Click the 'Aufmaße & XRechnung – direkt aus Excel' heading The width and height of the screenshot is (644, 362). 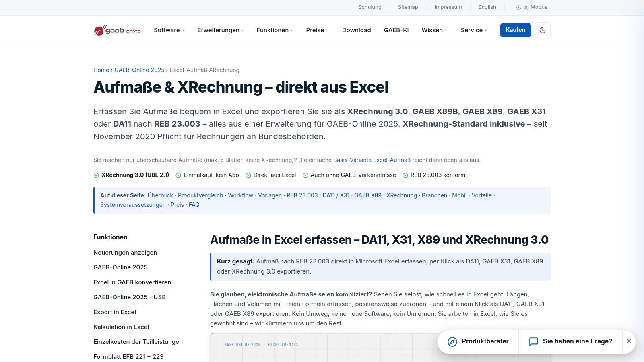[x=241, y=87]
